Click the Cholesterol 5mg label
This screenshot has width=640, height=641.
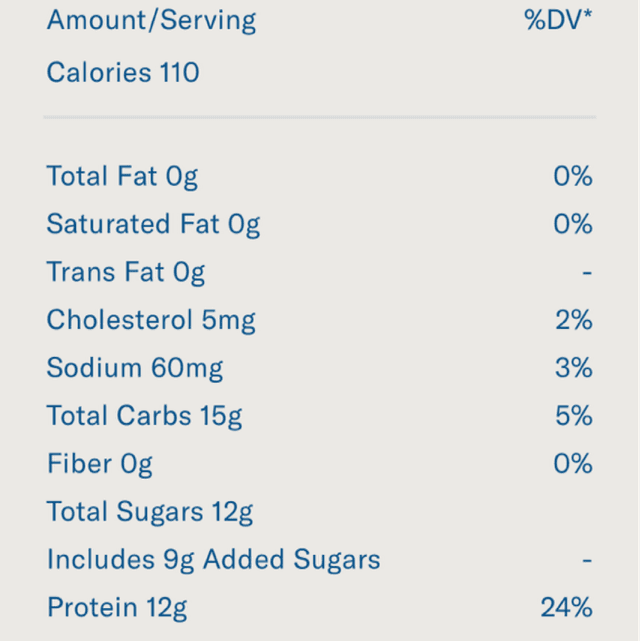click(x=151, y=320)
